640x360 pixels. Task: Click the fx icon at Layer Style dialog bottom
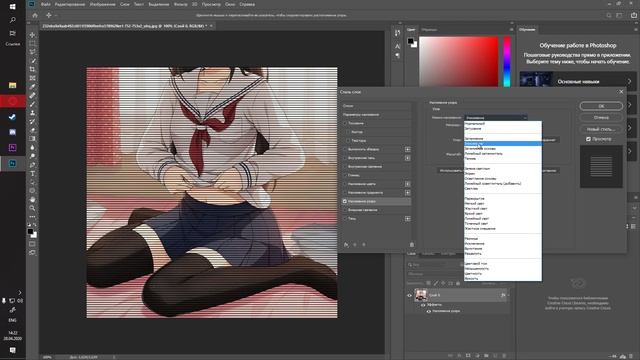346,244
